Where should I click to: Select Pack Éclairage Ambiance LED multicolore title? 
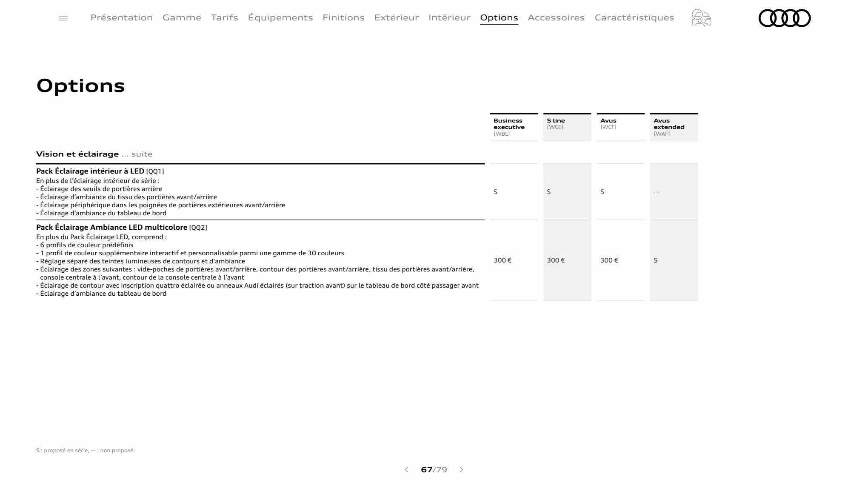[x=111, y=227]
